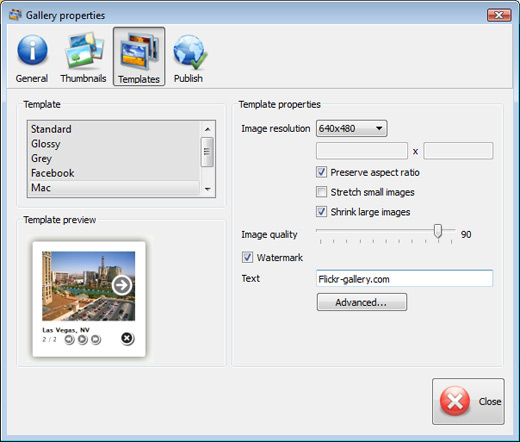The image size is (520, 442).
Task: Click the template list scroll-down arrow
Action: pos(207,189)
